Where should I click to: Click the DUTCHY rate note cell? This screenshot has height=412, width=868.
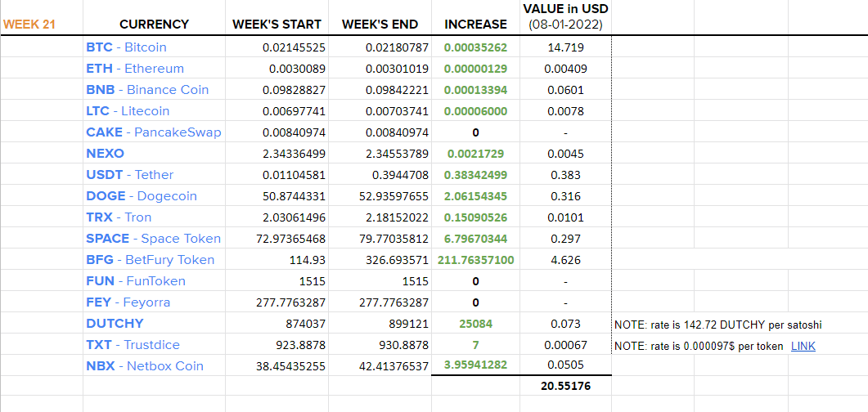click(718, 325)
